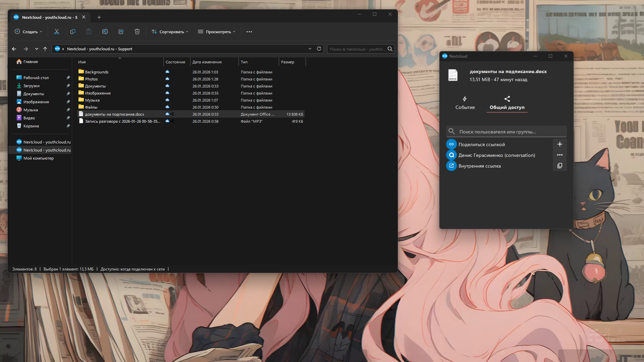Open the Rename tool icon
Image resolution: width=644 pixels, height=362 pixels.
pos(105,32)
